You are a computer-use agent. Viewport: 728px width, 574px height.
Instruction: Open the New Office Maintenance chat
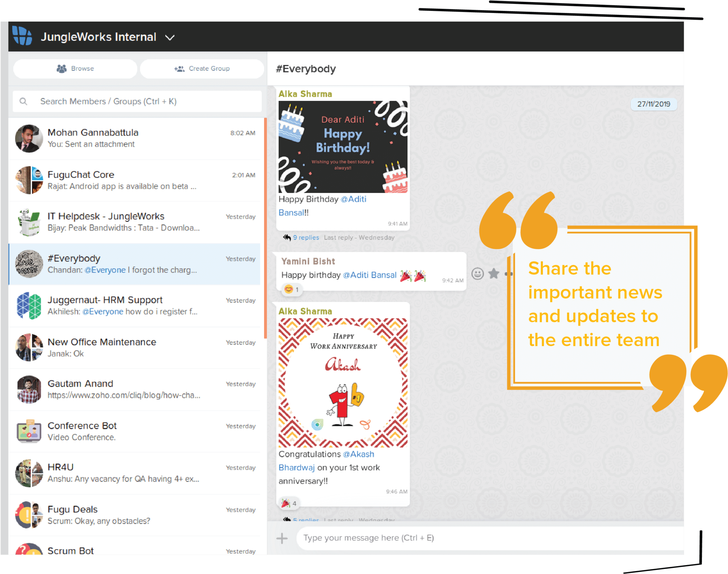[134, 347]
